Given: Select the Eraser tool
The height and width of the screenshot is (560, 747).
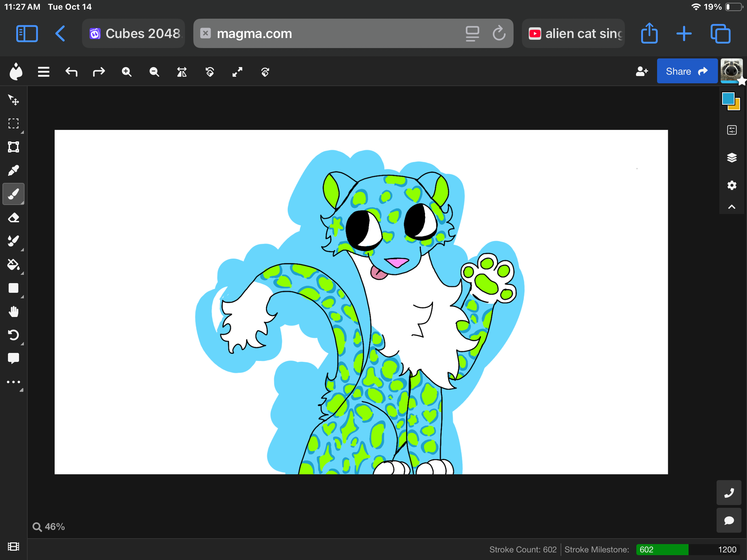Looking at the screenshot, I should 13,218.
